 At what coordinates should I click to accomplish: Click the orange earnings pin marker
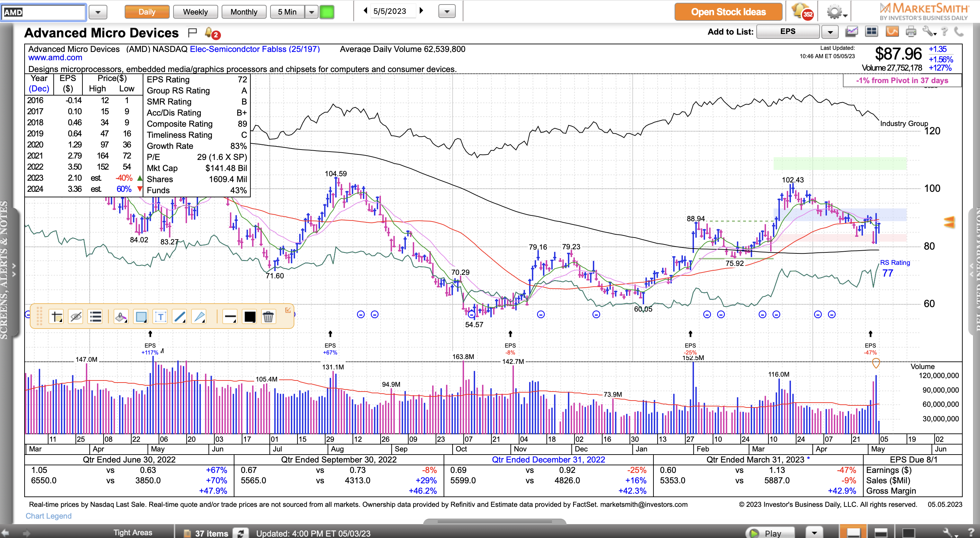pos(876,364)
